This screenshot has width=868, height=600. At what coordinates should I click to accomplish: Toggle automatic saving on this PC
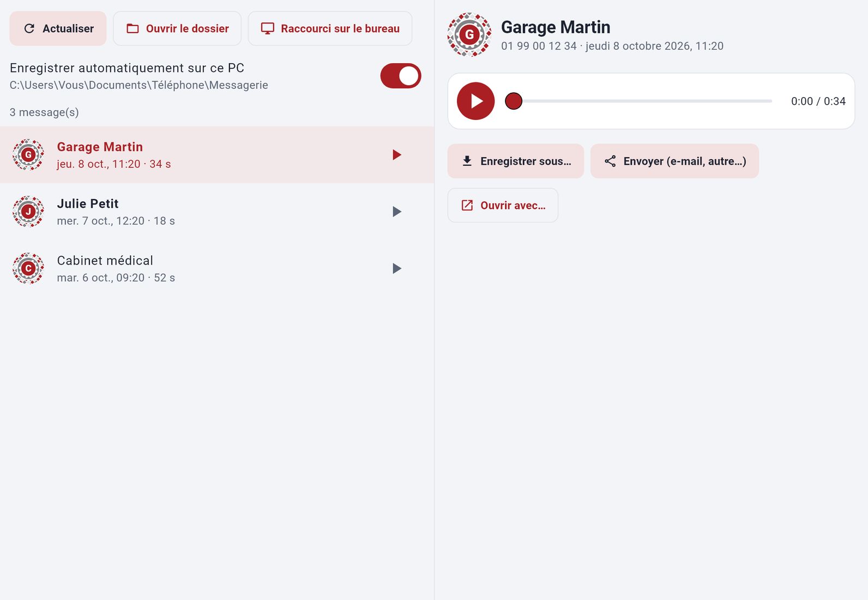[401, 76]
